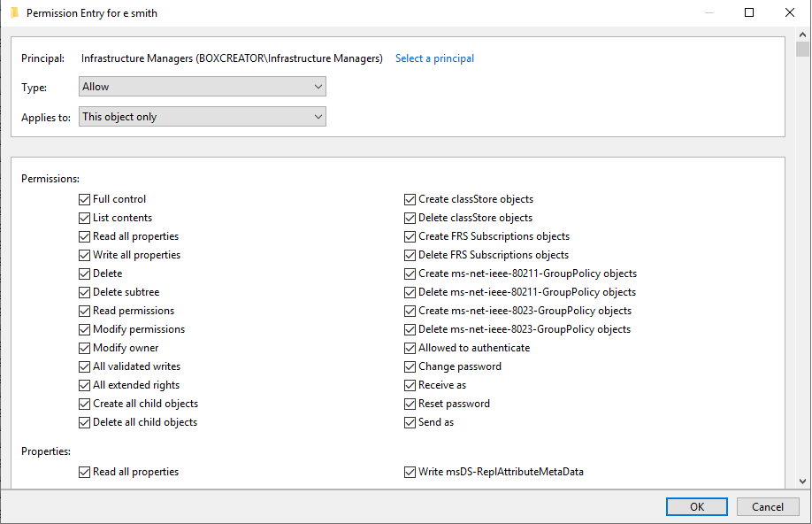Toggle the Change password checkbox
The width and height of the screenshot is (812, 524).
pos(410,366)
